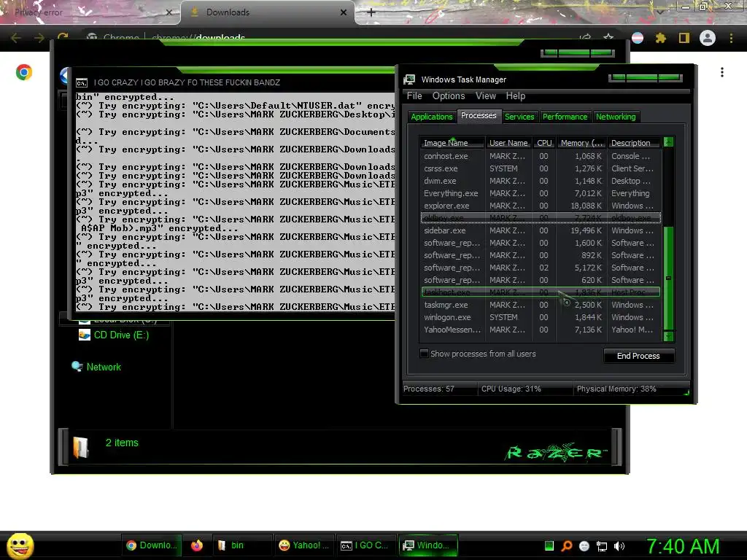
Task: Select the Processes tab
Action: [x=479, y=116]
